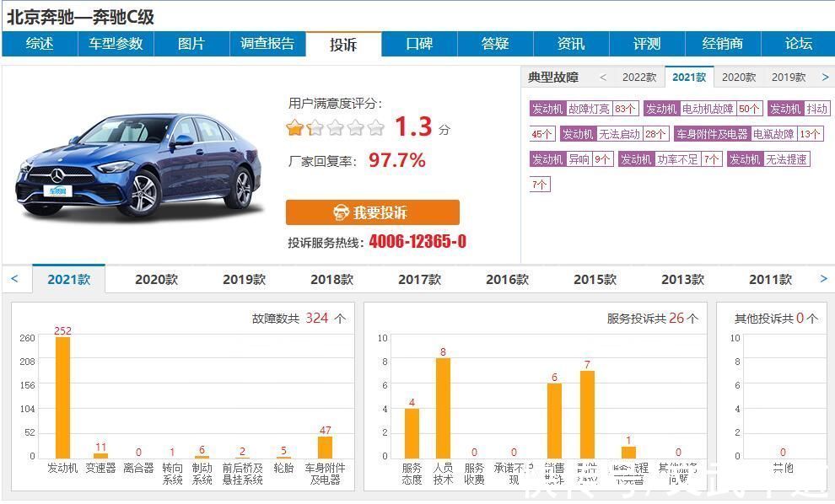Click the 其他投诉共 0 个 total text
This screenshot has height=504, width=835.
(777, 319)
